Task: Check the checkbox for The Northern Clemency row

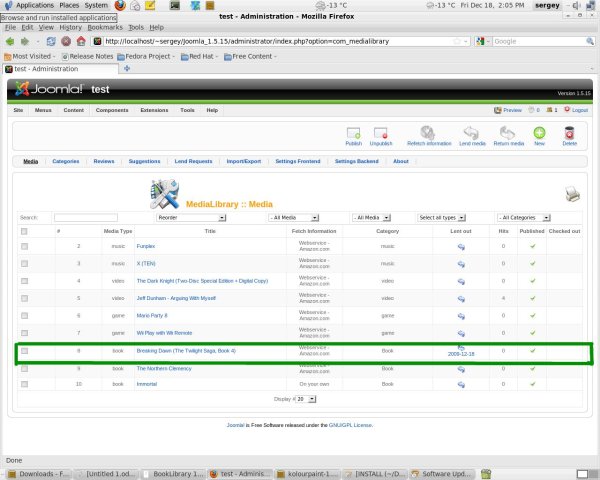Action: tap(24, 369)
